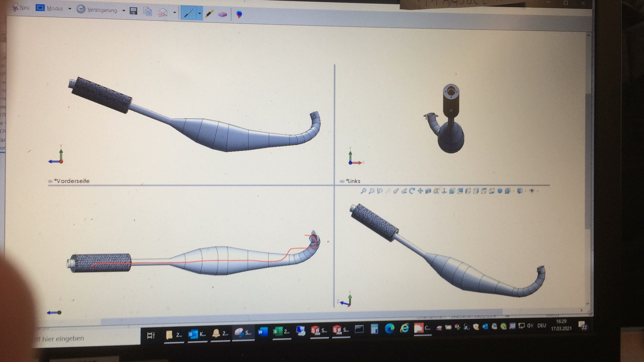Send the snip via the envelope icon
Image resolution: width=644 pixels, height=362 pixels.
163,13
